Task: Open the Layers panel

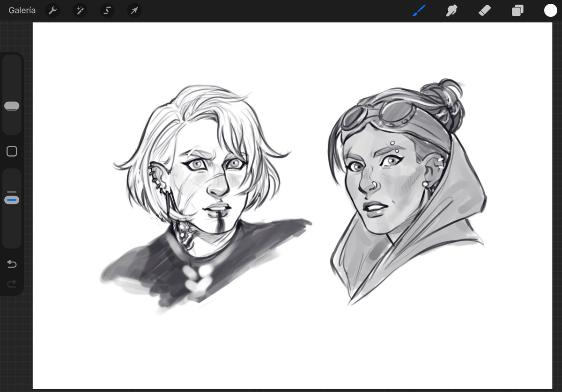Action: (x=518, y=10)
